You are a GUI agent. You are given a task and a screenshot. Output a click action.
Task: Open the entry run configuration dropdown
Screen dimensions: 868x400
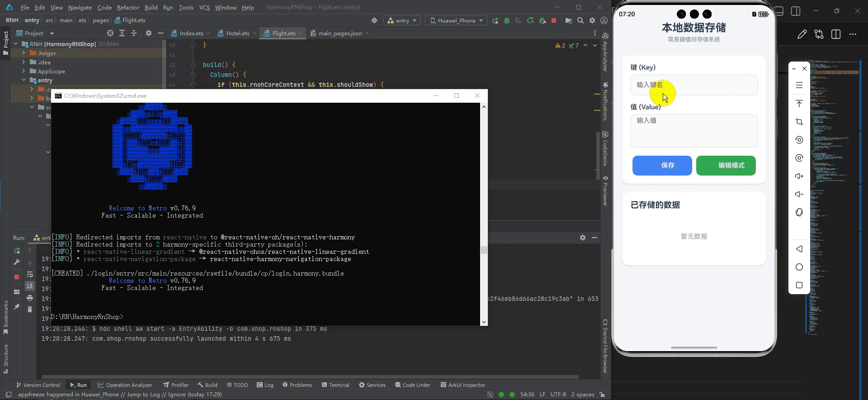[x=402, y=20]
